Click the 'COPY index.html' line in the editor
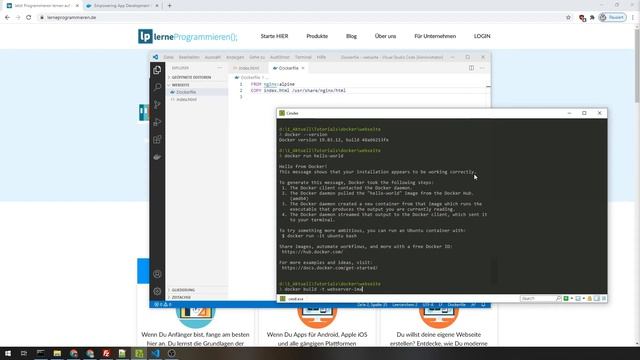This screenshot has width=640, height=360. (298, 91)
